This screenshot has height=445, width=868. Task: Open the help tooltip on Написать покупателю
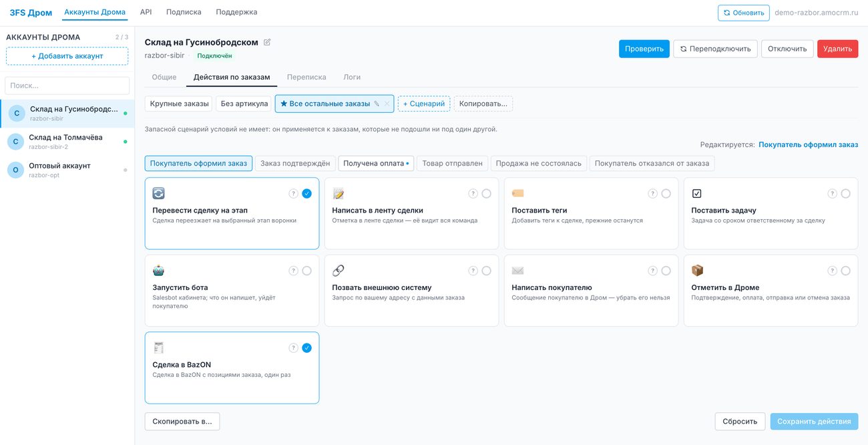tap(652, 271)
